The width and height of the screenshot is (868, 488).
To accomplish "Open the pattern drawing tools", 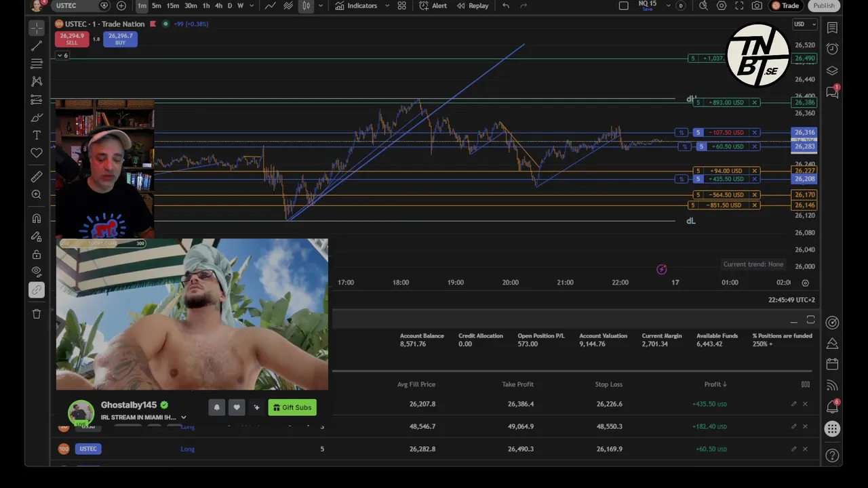I will point(37,81).
